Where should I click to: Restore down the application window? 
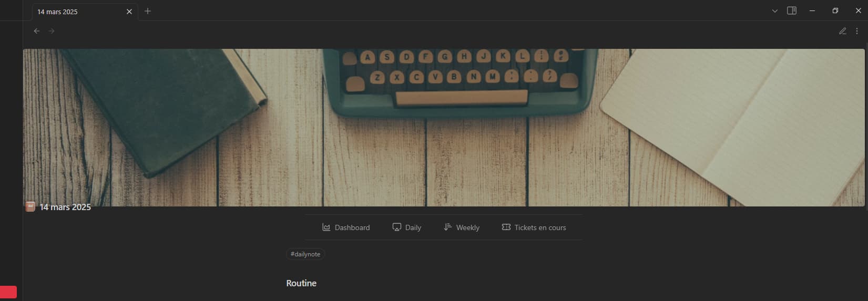point(835,11)
